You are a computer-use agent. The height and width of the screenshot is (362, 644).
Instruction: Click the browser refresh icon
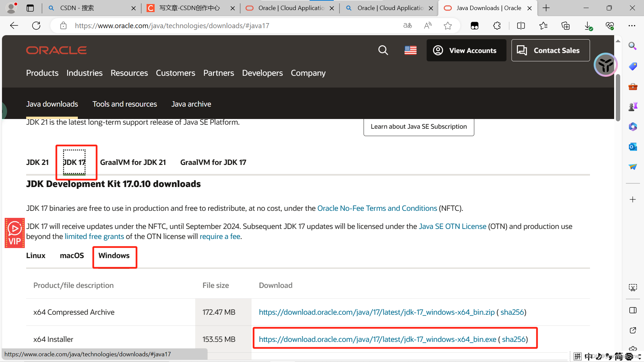pyautogui.click(x=36, y=26)
